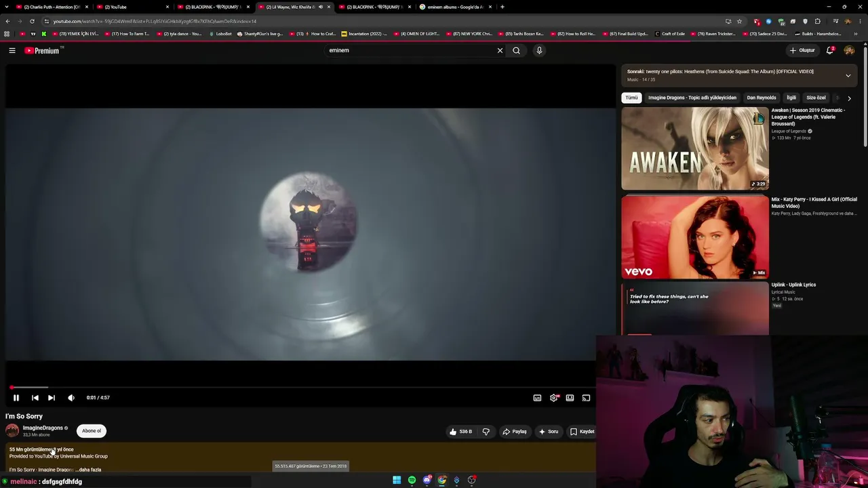Open Uplink Lyrics video title
This screenshot has width=868, height=488.
click(793, 285)
